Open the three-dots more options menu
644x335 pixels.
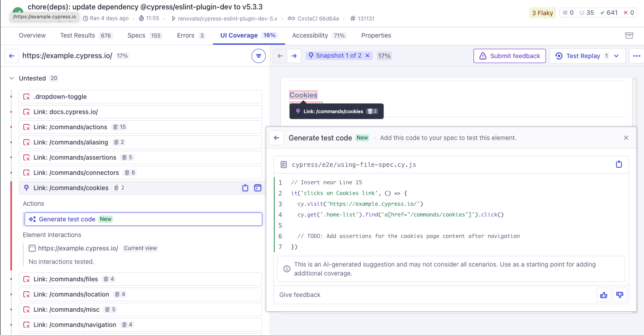636,56
